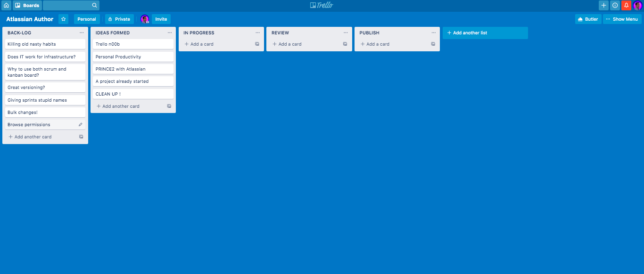Screen dimensions: 644x274
Task: Open the Bulk changes! card
Action: 45,113
